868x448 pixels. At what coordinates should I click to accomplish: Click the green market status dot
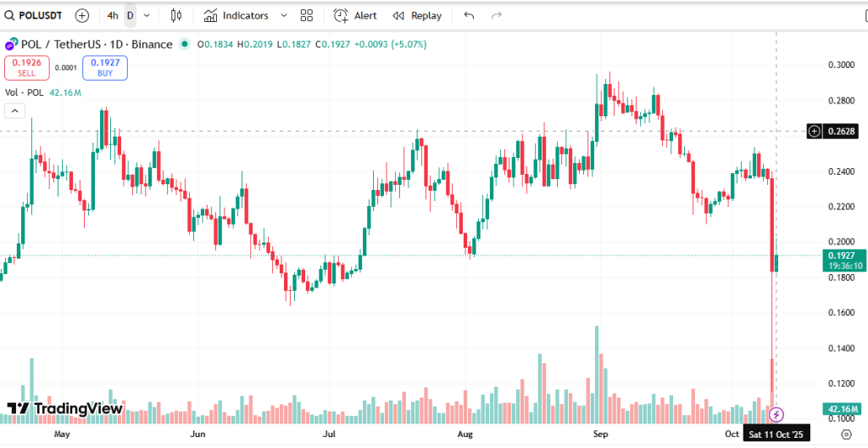tap(184, 44)
